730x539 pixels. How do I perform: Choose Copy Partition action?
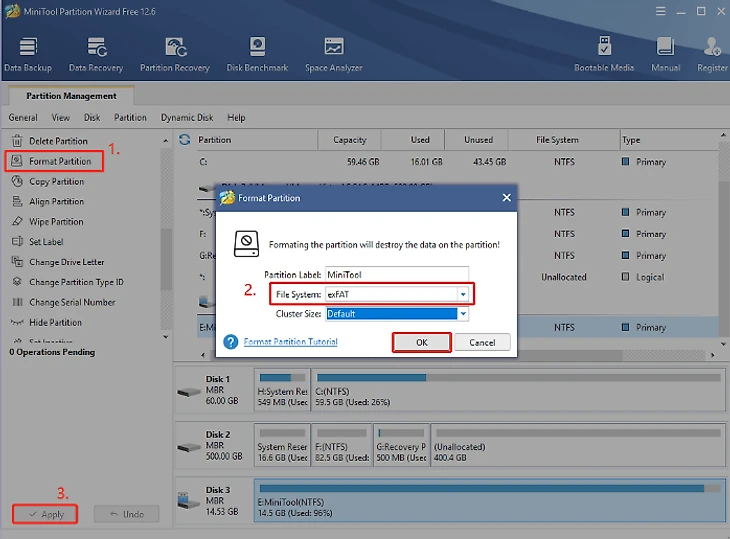[x=56, y=182]
